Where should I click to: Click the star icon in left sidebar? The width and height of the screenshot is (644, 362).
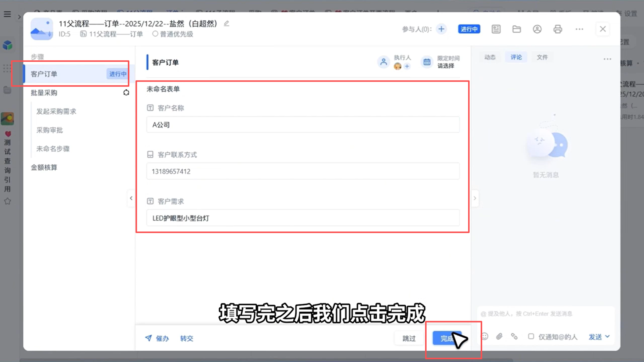point(8,201)
